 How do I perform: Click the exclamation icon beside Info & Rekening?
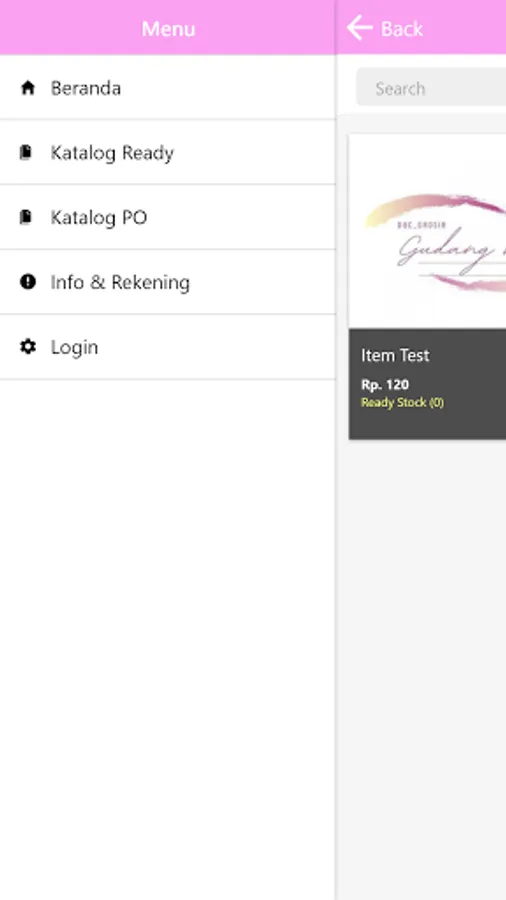[x=28, y=282]
